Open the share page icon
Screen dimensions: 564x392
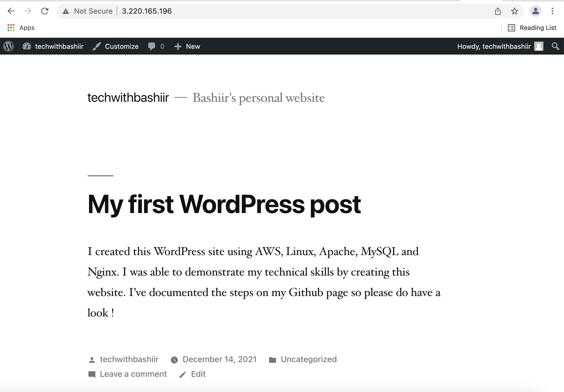point(498,11)
